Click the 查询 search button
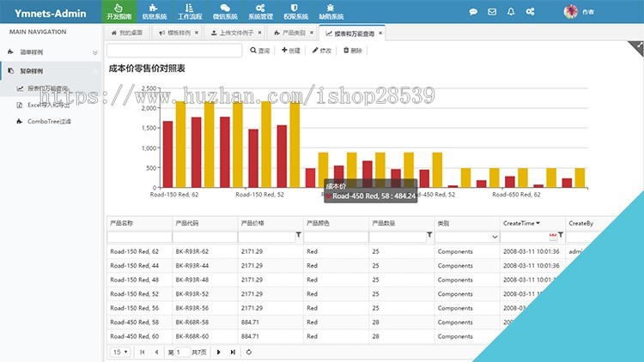Image resolution: width=644 pixels, height=362 pixels. (259, 51)
